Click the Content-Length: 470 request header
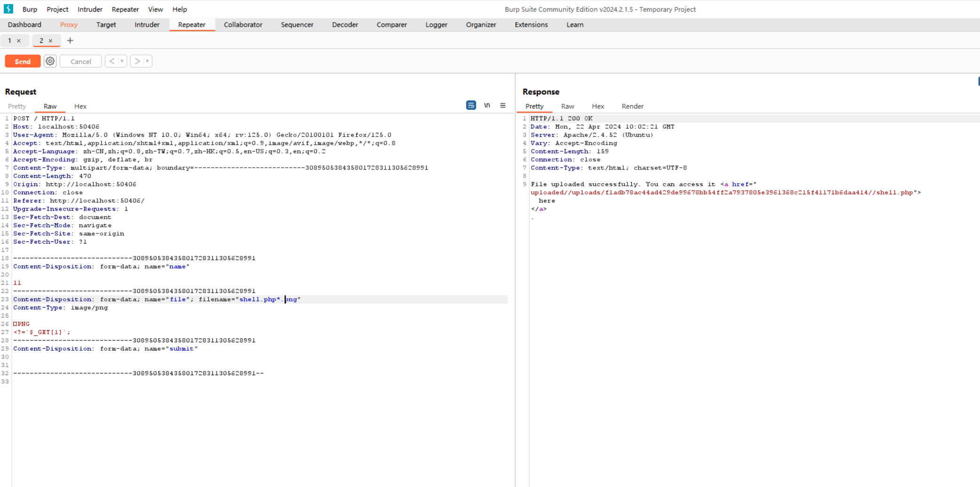Screen dimensions: 980x487 52,176
